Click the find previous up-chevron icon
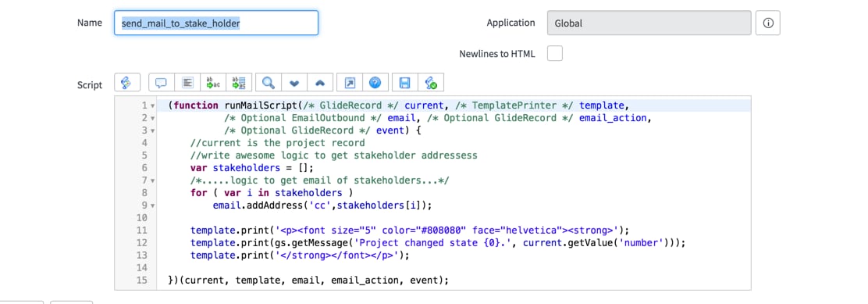868x304 pixels. tap(320, 83)
